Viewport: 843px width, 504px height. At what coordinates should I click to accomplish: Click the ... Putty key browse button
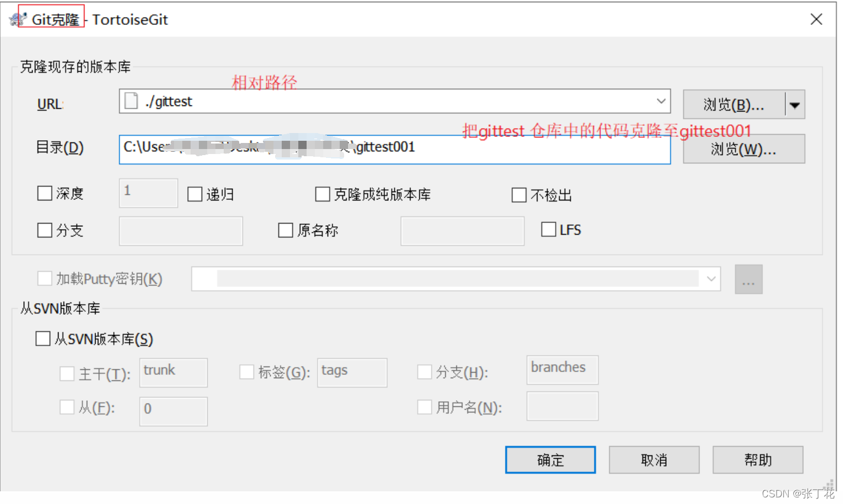tap(749, 279)
